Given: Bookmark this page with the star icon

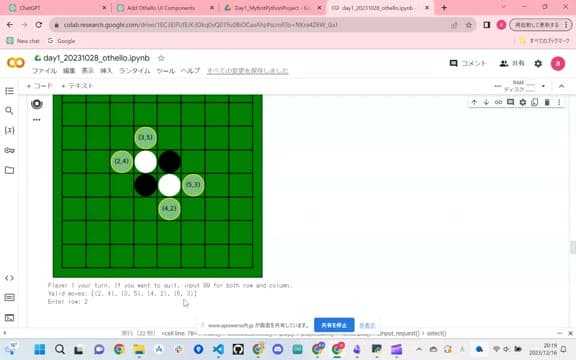Looking at the screenshot, I should pyautogui.click(x=469, y=25).
